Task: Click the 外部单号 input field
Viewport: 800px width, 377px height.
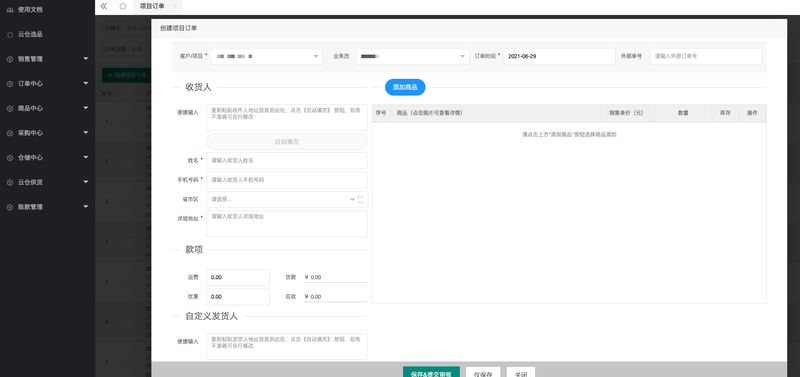Action: (706, 56)
